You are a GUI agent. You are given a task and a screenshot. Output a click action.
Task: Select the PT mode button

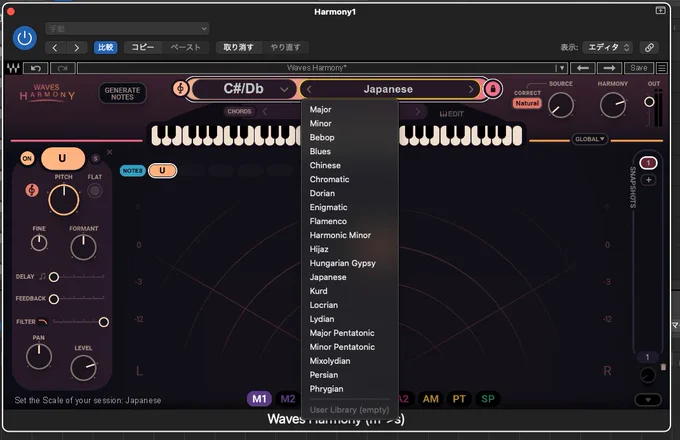[x=459, y=399]
